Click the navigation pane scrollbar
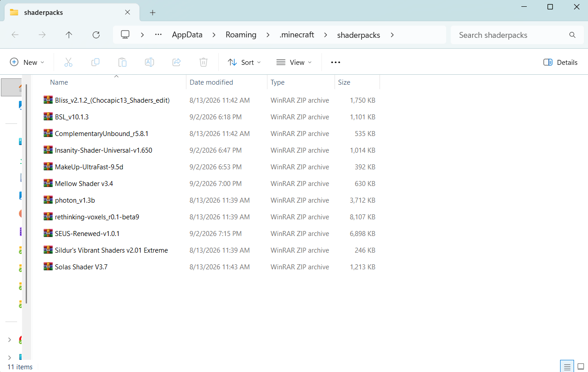 point(27,194)
